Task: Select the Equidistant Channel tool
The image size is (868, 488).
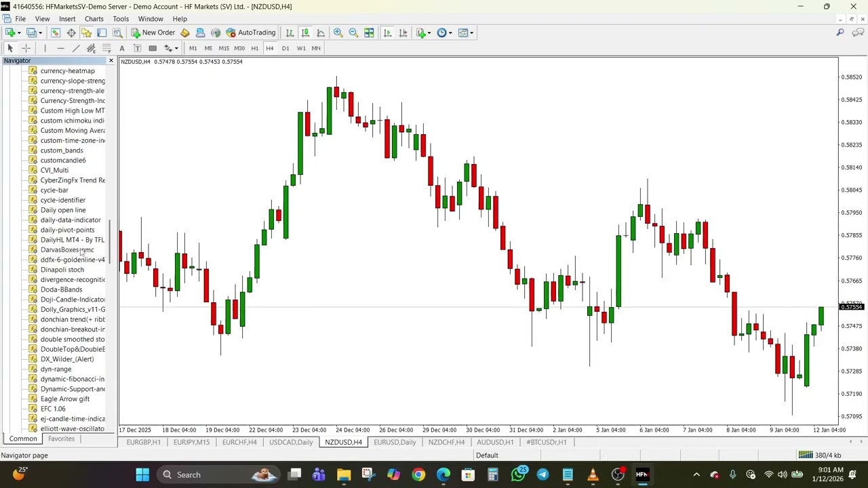Action: click(91, 48)
